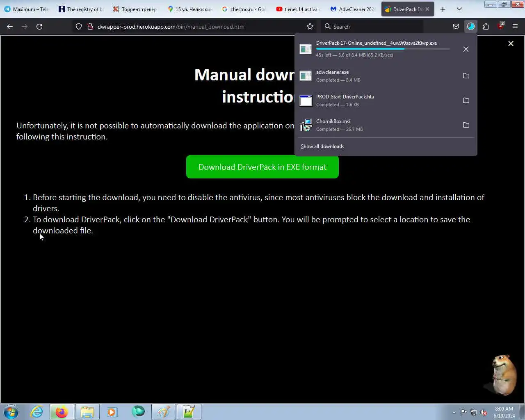Launch Internet Explorer from taskbar
This screenshot has height=420, width=525.
click(x=37, y=412)
